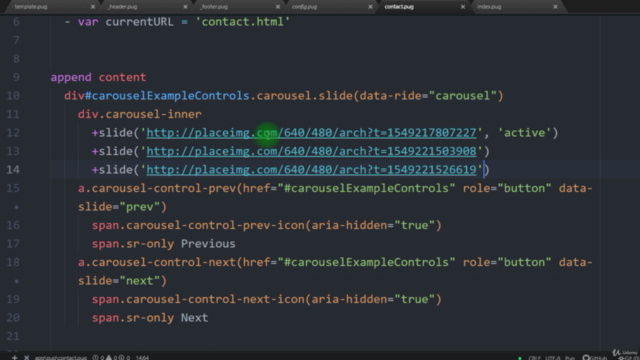Viewport: 640px width, 360px height.
Task: Click the word 'Previous' on line 17
Action: 208,244
